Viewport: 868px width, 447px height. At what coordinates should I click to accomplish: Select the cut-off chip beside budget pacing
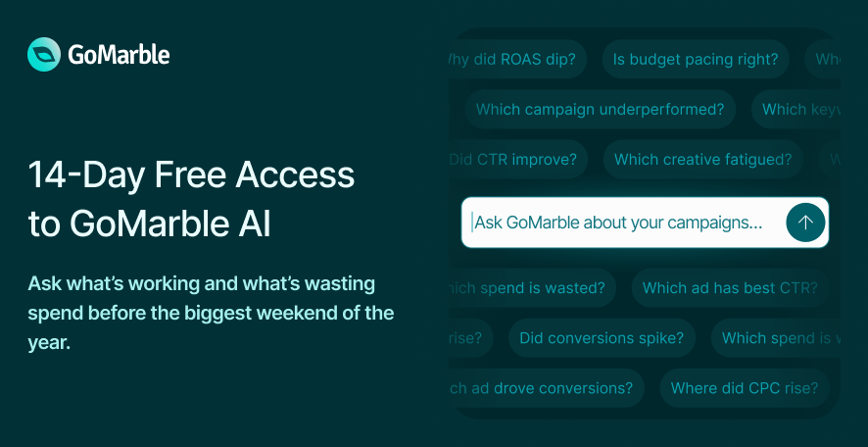click(x=823, y=59)
